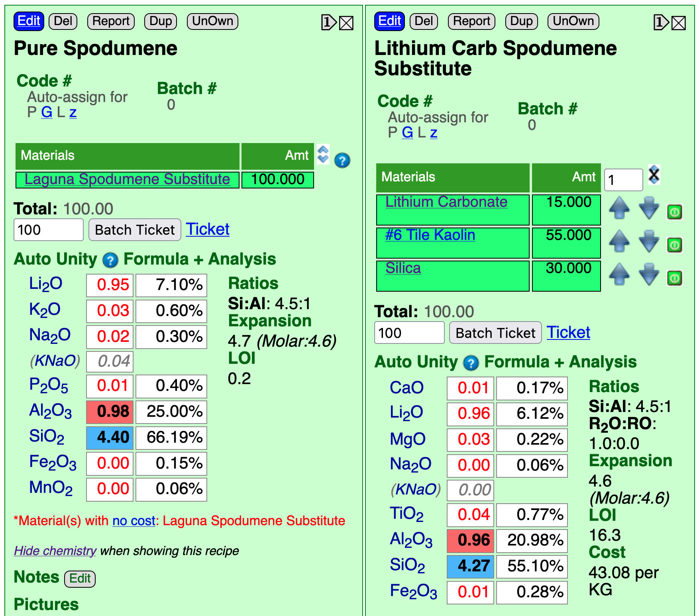The image size is (699, 616).
Task: Click the move-up arrow beside Silica
Action: coord(619,274)
